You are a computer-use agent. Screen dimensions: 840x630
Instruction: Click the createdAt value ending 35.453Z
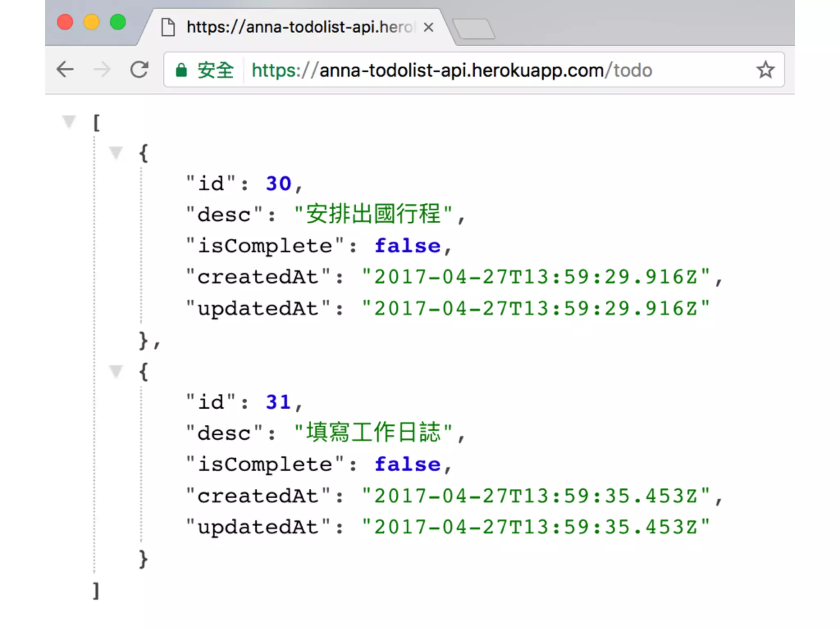coord(535,496)
